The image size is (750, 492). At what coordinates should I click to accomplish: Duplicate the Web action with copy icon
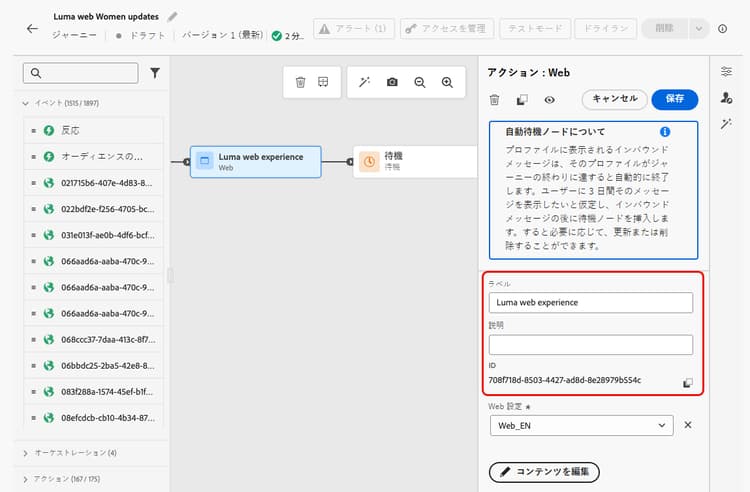(x=522, y=100)
